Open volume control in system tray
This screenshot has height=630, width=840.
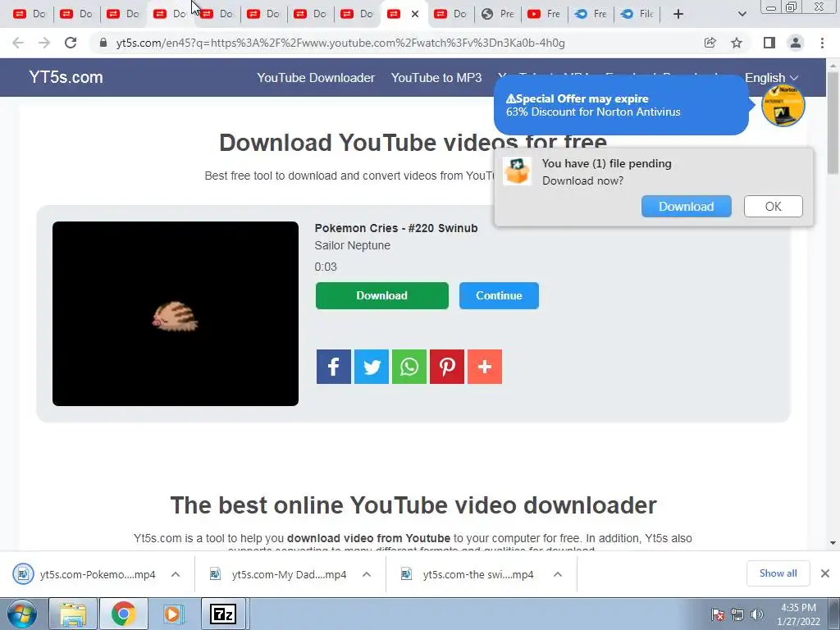(757, 614)
